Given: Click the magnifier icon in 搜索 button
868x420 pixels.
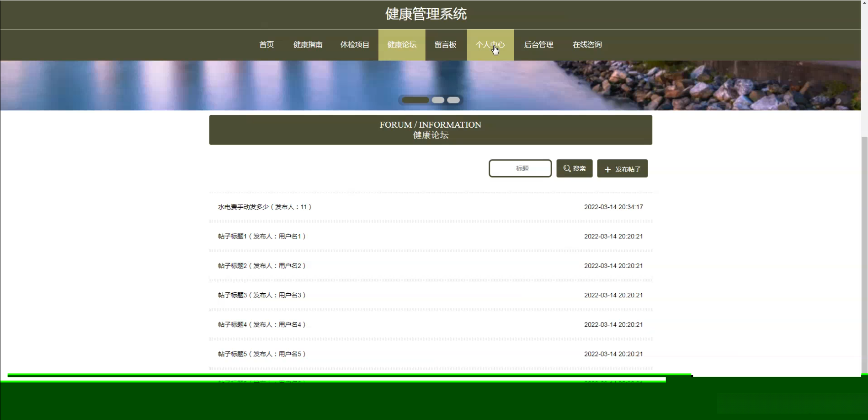Looking at the screenshot, I should pos(567,168).
